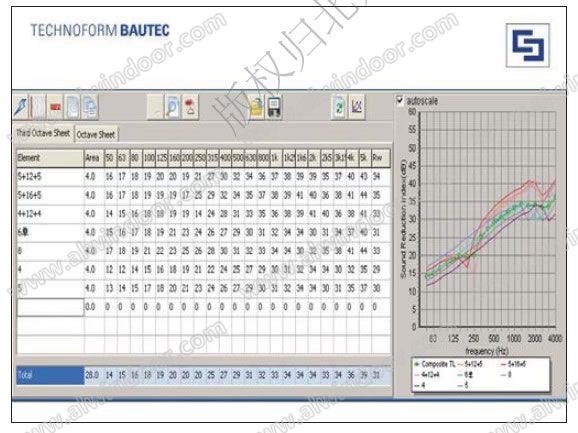Select the 5+12+5 element row

[203, 177]
